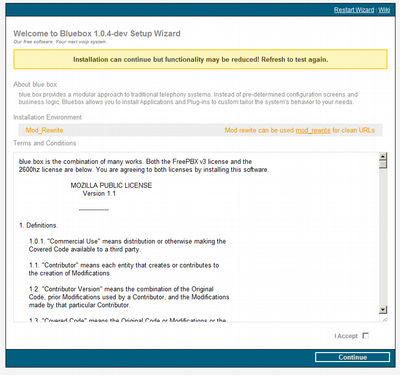The height and width of the screenshot is (375, 400).
Task: Click the 'Version 1.1' license line
Action: (99, 193)
